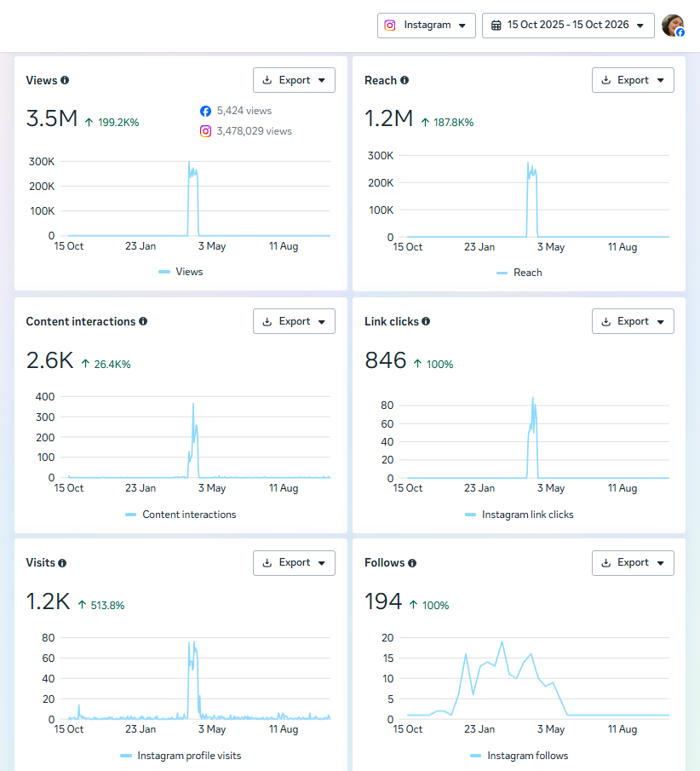Click the 1.2M reach value

pyautogui.click(x=389, y=118)
